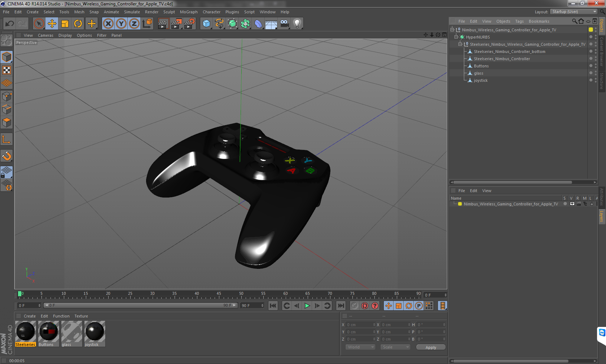Play the animation forward
This screenshot has width=606, height=364.
click(307, 306)
